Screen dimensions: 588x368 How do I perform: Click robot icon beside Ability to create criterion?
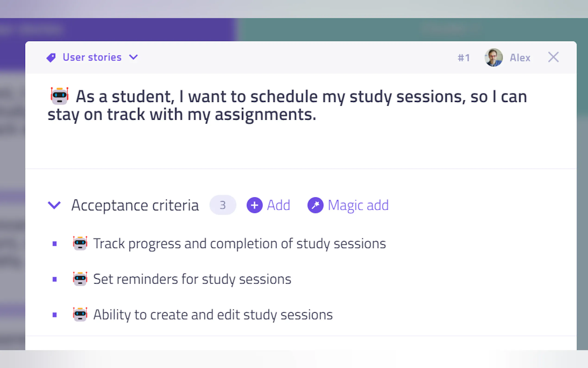[80, 314]
